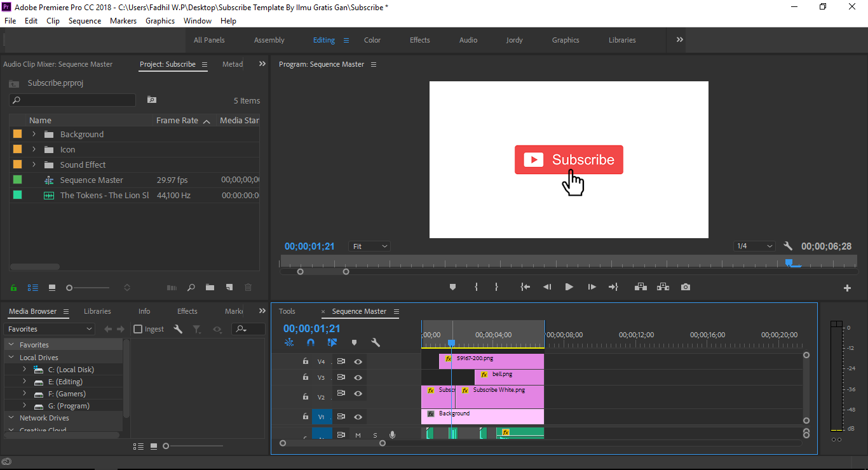Expand the C: (Local Disk) drive
The image size is (868, 470).
coord(25,369)
